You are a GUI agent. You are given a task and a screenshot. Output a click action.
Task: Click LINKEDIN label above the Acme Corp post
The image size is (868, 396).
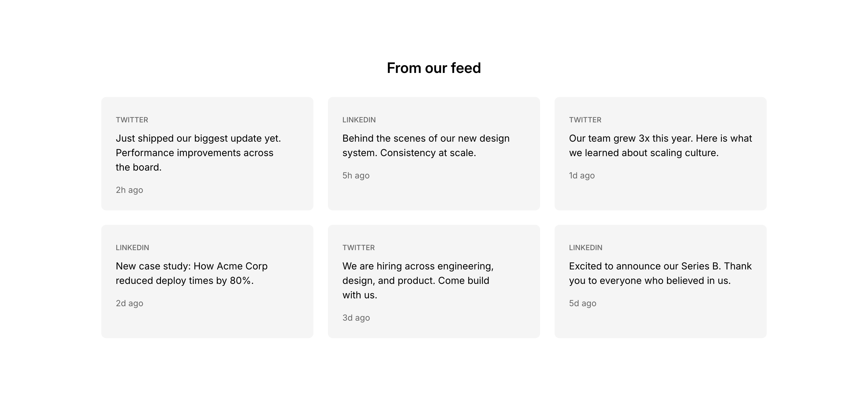132,248
